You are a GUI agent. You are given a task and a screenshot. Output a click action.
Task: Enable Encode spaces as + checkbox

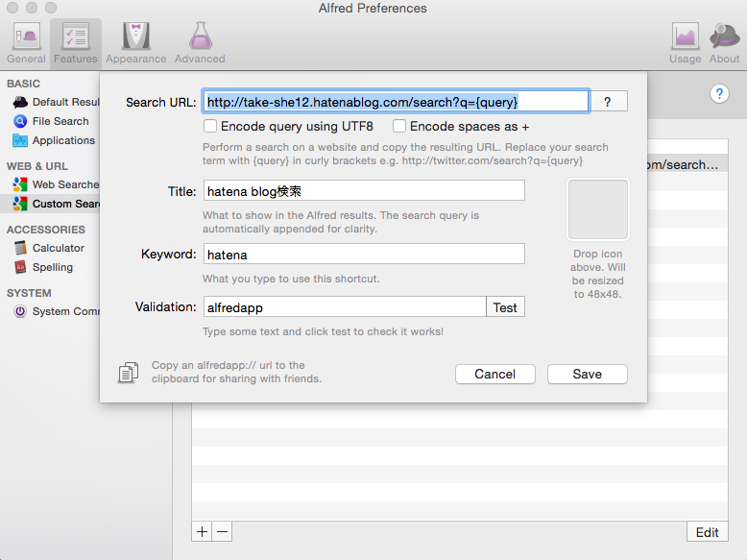pos(399,126)
